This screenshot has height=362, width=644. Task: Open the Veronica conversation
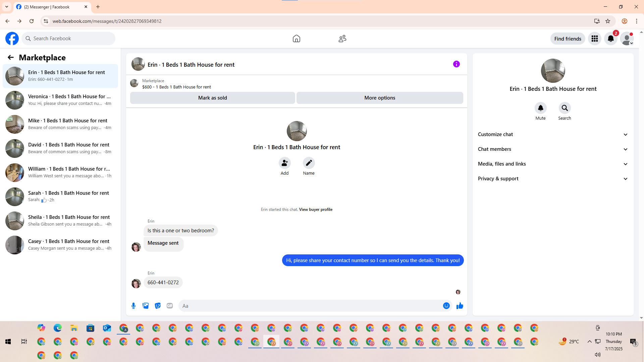(x=60, y=100)
